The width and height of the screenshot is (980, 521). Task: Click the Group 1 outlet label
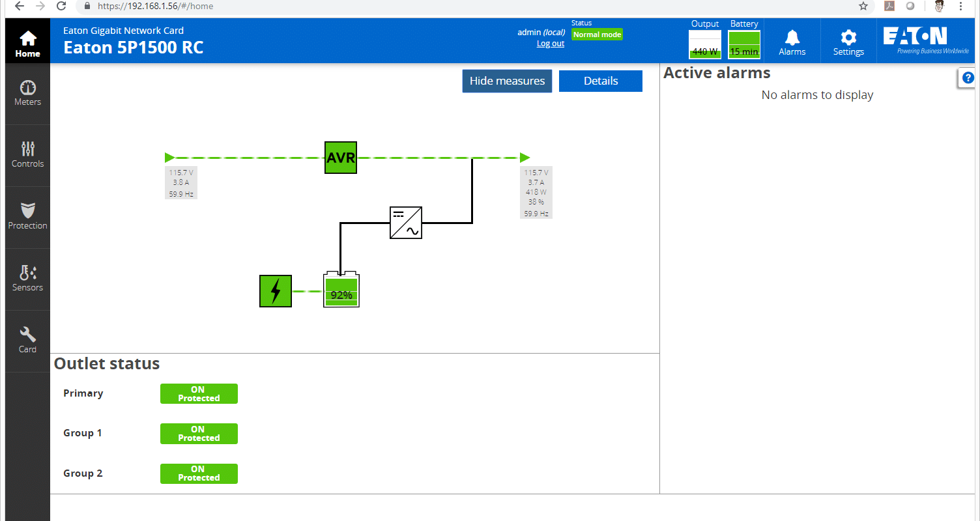(83, 433)
